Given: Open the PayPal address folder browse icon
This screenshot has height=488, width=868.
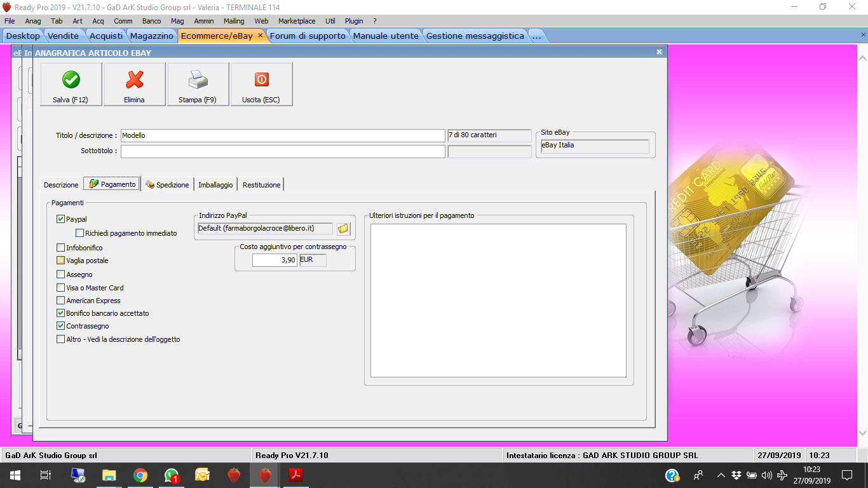Looking at the screenshot, I should click(x=343, y=228).
